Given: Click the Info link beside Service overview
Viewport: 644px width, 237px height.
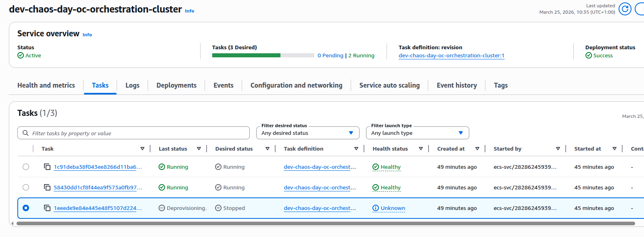Looking at the screenshot, I should pos(87,35).
